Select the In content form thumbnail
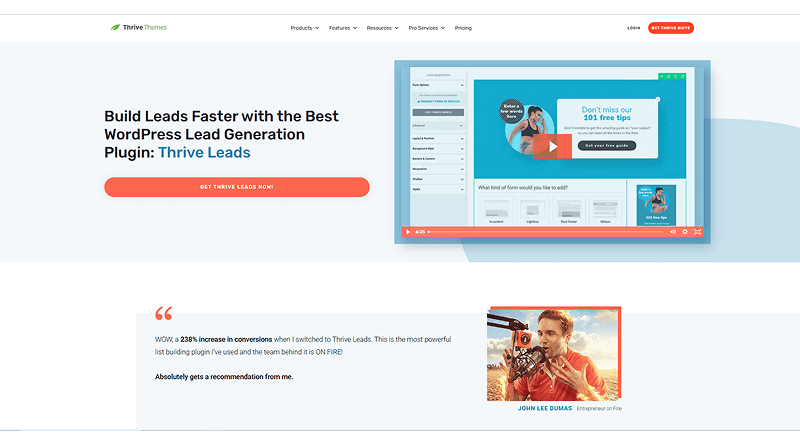The image size is (800, 445). click(x=496, y=212)
